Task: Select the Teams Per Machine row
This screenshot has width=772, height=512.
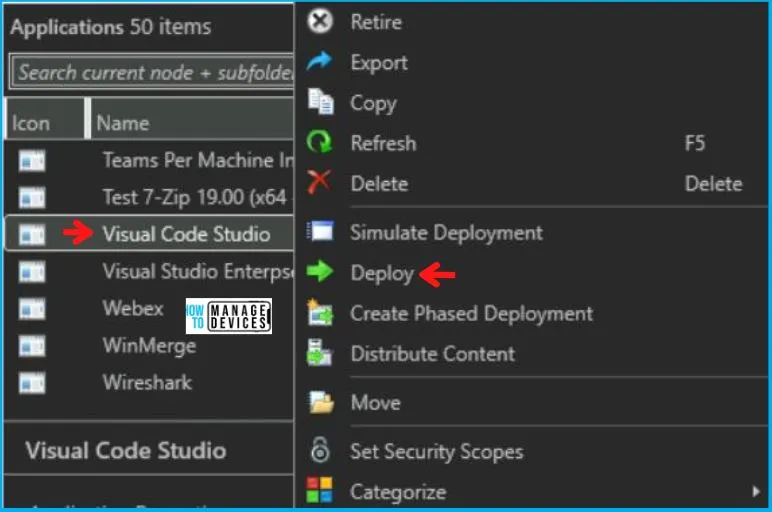Action: [x=149, y=160]
